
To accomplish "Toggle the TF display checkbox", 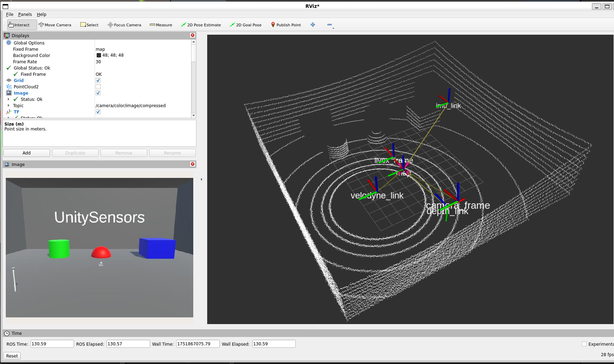I will pos(98,112).
